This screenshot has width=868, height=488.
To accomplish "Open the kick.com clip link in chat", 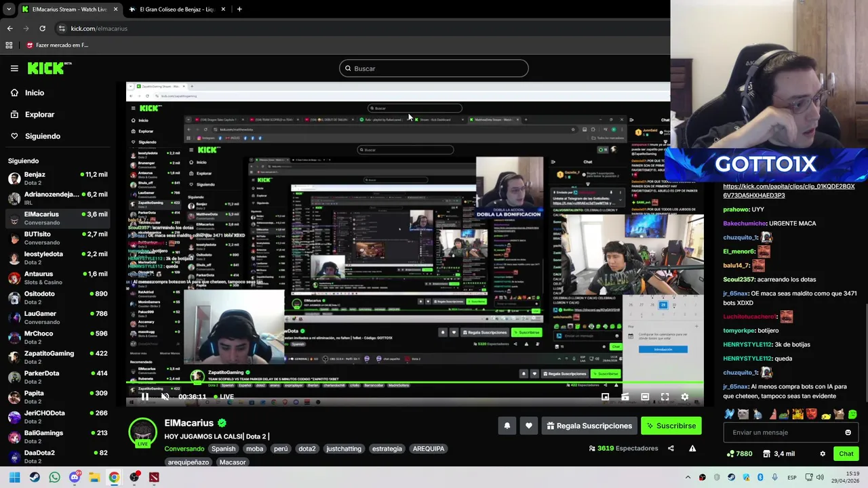I will (789, 190).
